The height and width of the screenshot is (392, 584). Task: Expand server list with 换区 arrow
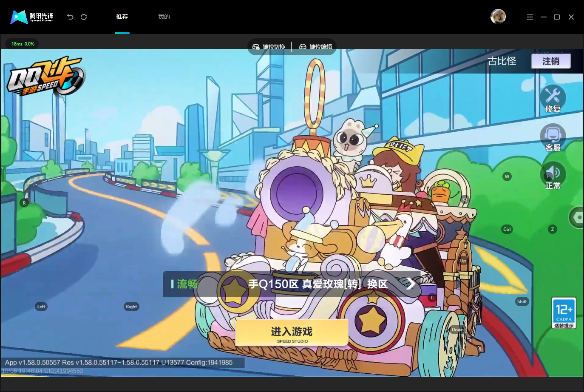click(x=410, y=284)
